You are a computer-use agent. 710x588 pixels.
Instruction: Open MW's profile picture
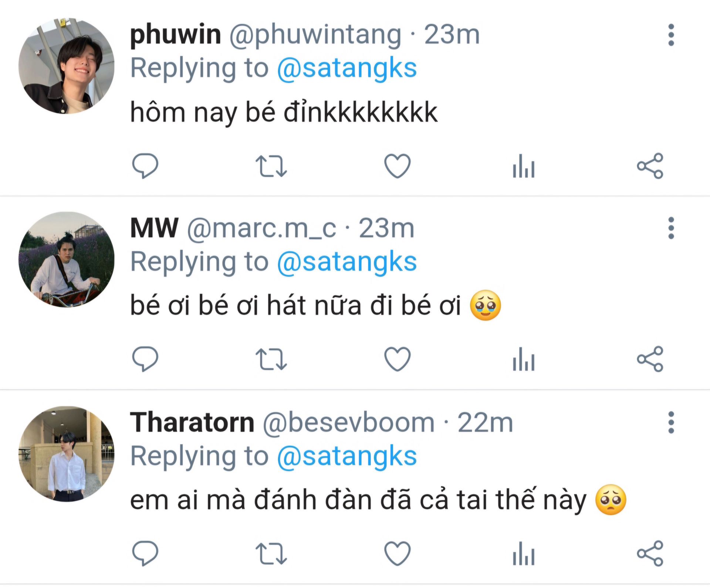point(67,259)
